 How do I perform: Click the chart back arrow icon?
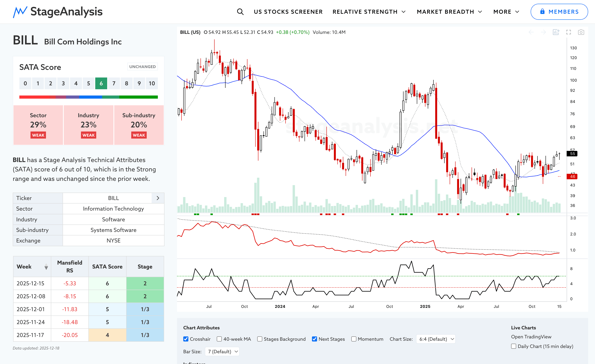[x=531, y=32]
